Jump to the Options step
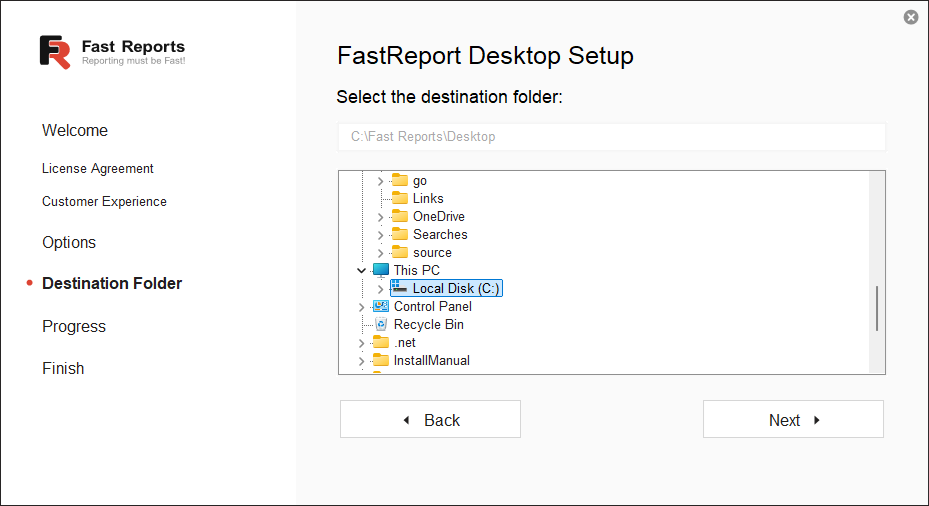 [69, 243]
